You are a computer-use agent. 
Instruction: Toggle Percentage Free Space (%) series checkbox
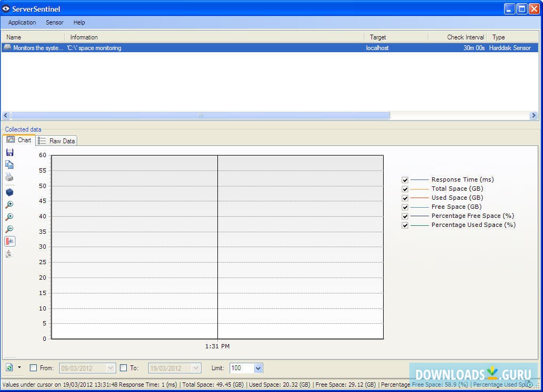point(405,216)
